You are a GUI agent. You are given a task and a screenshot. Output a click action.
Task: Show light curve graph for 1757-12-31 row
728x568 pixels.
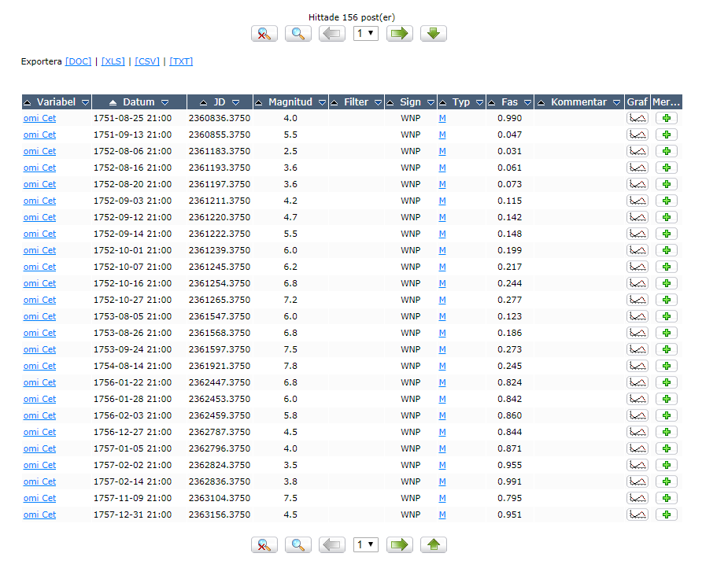point(637,515)
